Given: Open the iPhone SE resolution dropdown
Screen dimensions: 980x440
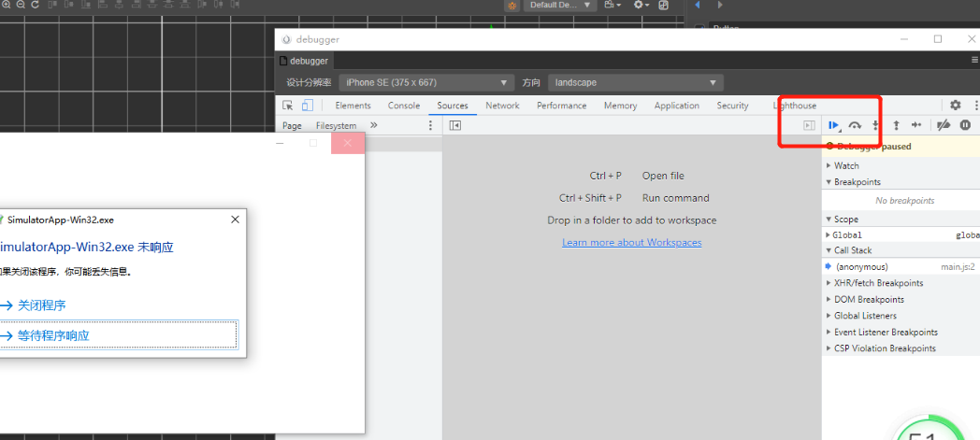Looking at the screenshot, I should [x=426, y=82].
